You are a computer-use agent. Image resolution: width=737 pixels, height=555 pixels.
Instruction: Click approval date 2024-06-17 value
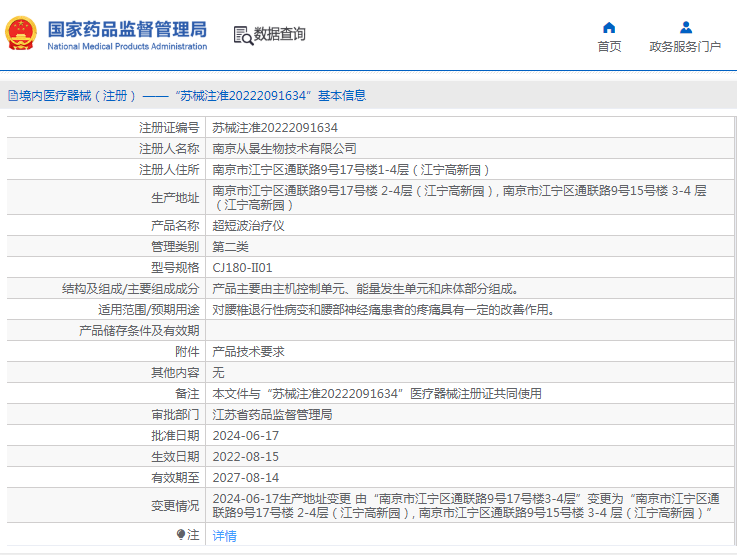246,436
